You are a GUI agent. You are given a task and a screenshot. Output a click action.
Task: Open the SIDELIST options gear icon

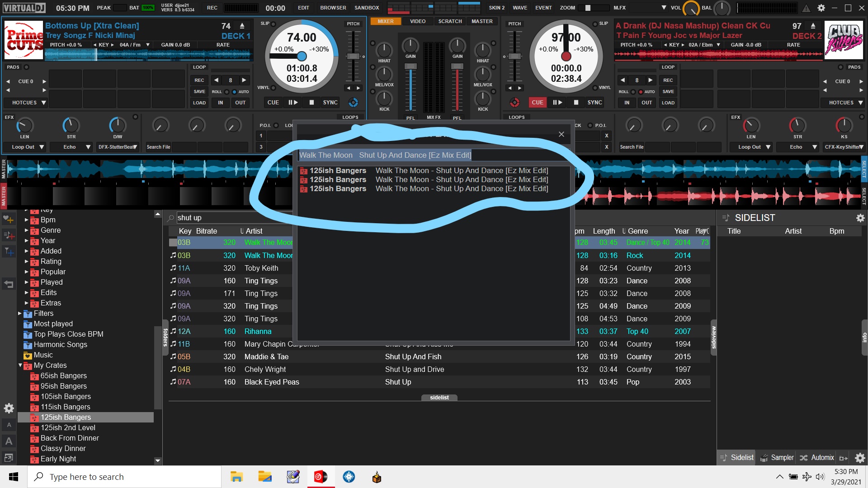pyautogui.click(x=860, y=218)
